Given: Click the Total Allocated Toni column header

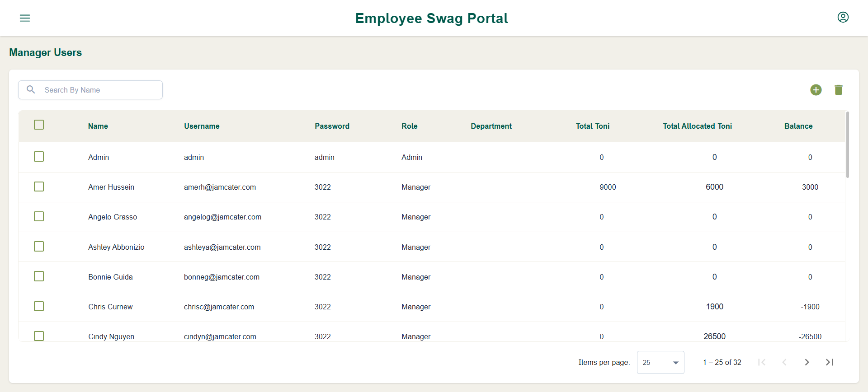Looking at the screenshot, I should click(x=697, y=126).
